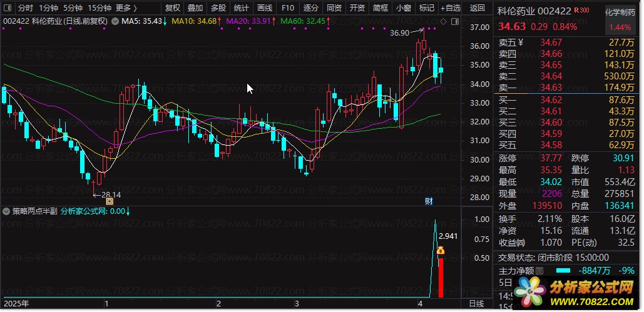The height and width of the screenshot is (312, 644).
Task: Open the 小窗 mini window
Action: point(404,8)
